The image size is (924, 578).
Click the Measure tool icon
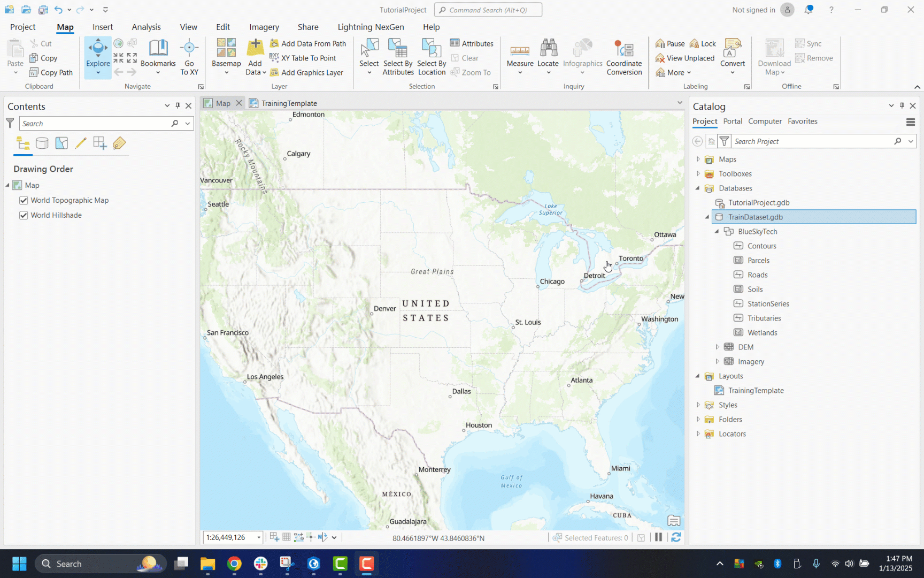520,51
